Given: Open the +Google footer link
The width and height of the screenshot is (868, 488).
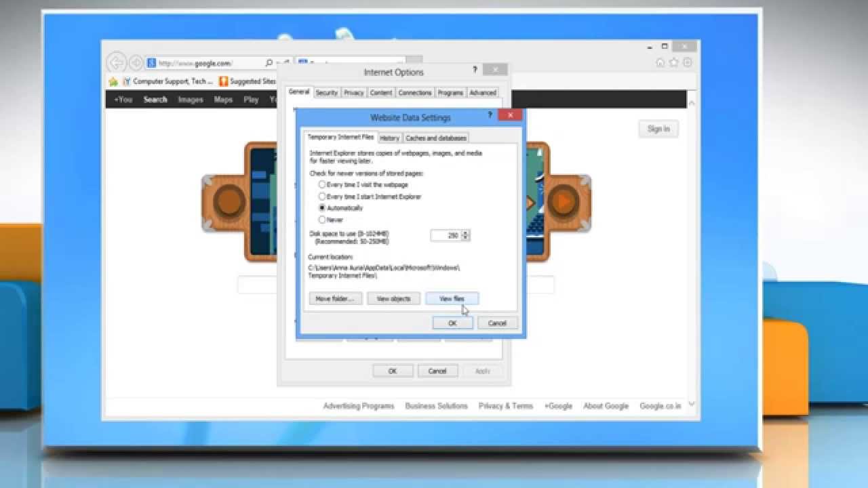Looking at the screenshot, I should coord(558,406).
